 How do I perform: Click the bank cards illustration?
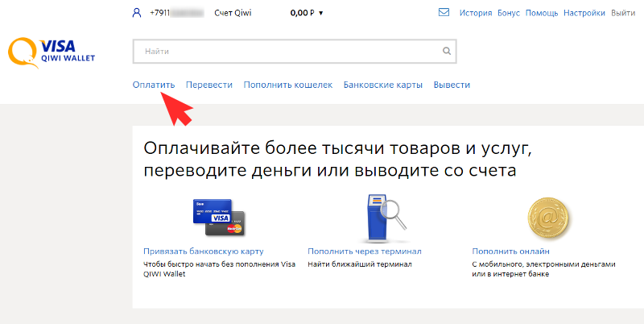tap(219, 217)
